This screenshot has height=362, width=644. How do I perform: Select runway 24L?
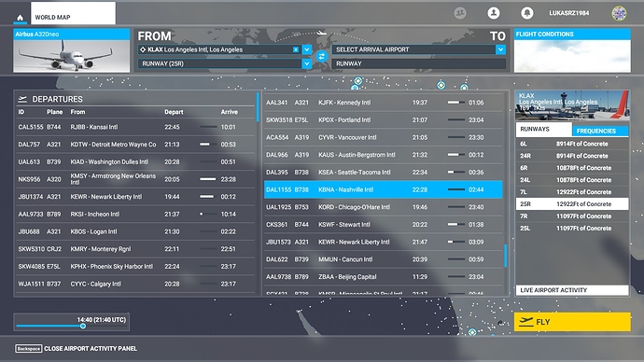click(x=572, y=180)
